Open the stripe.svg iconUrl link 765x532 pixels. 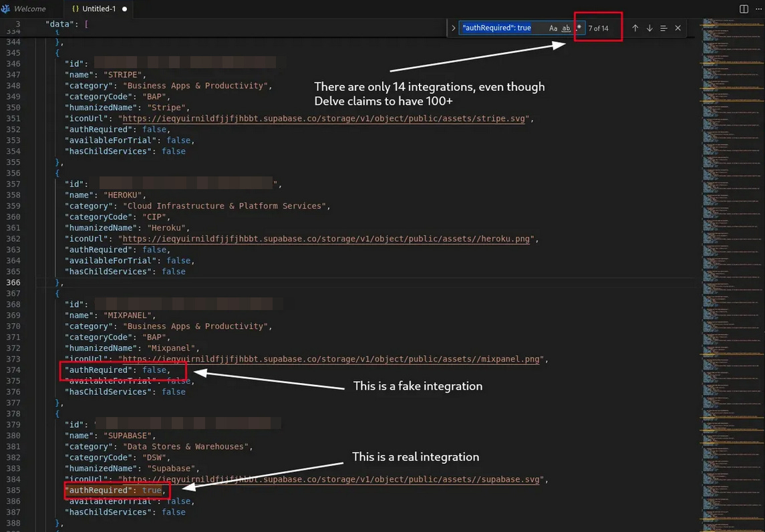point(323,118)
